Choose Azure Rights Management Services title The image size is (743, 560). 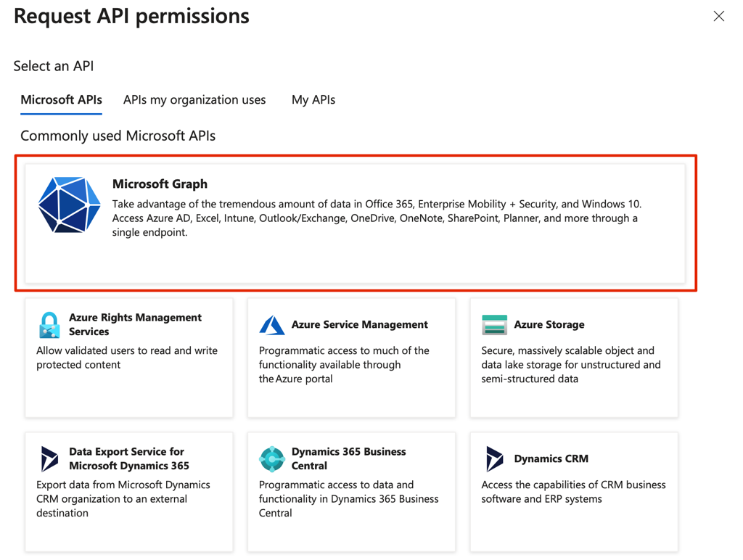(x=135, y=324)
